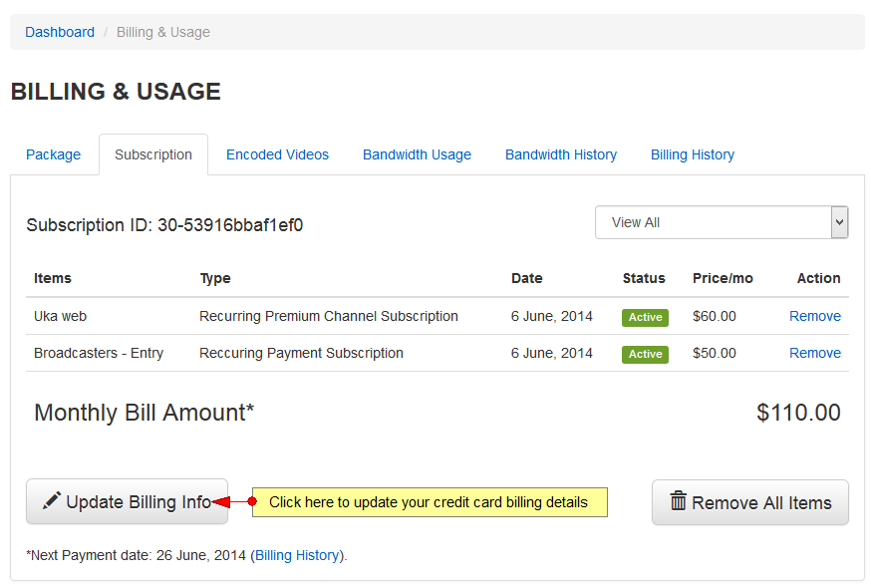The width and height of the screenshot is (871, 588).
Task: Click the trash icon on Remove All Items
Action: pos(678,501)
